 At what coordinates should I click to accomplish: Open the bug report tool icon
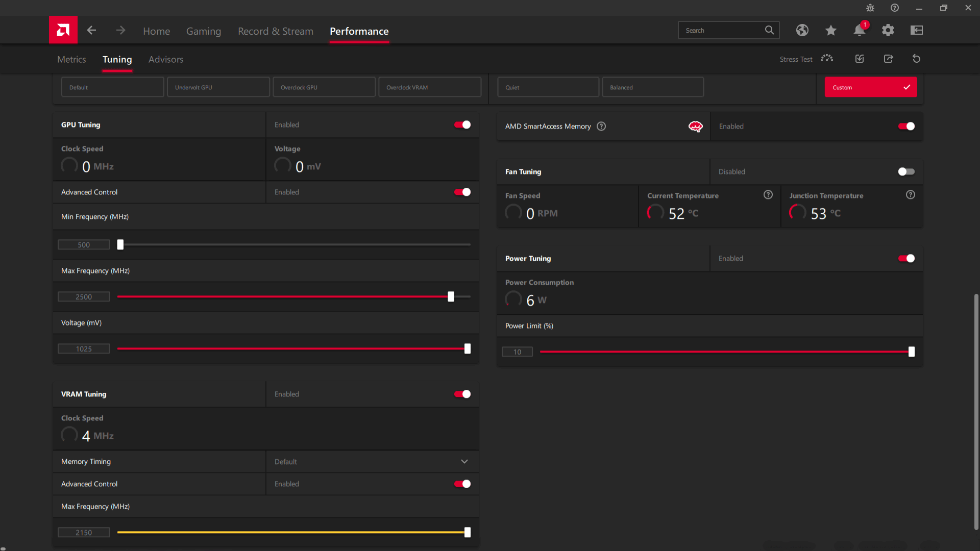tap(870, 8)
